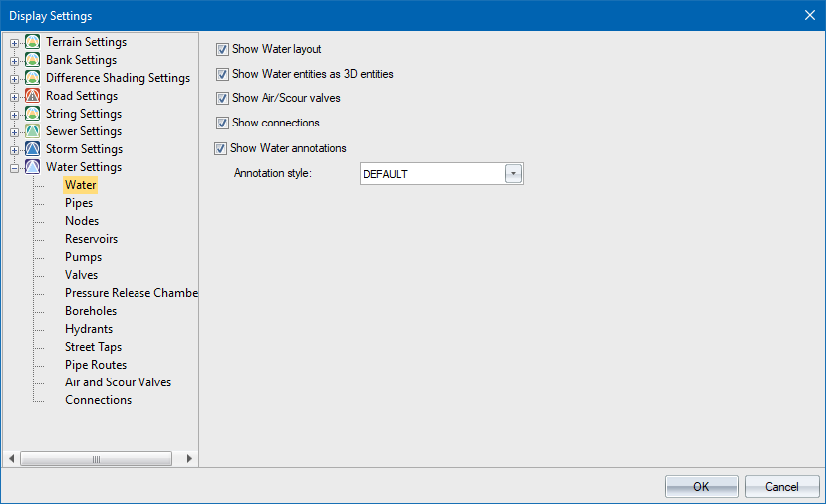Disable Show Air/Scour valves checkbox
Viewport: 826px width, 504px height.
click(223, 99)
